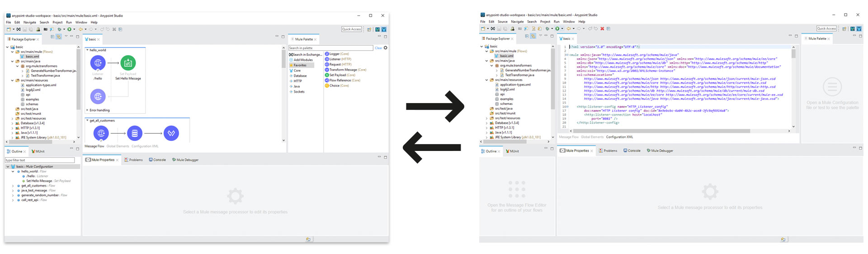Image resolution: width=868 pixels, height=254 pixels.
Task: Click the Listener /hello node in hello_world flow
Action: coord(98,63)
